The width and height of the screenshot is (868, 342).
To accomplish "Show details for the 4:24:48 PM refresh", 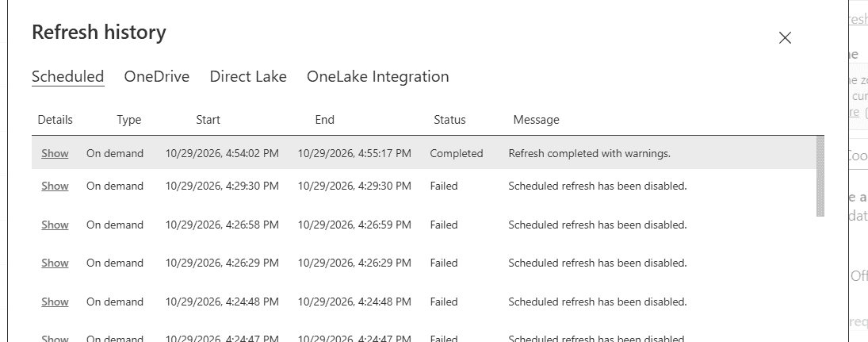I will pyautogui.click(x=55, y=302).
